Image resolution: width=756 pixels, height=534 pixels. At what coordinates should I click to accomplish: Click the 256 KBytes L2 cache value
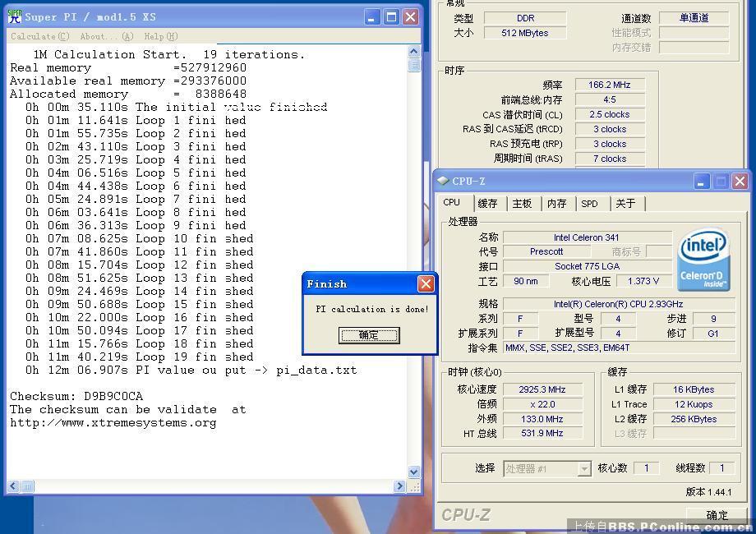[694, 419]
